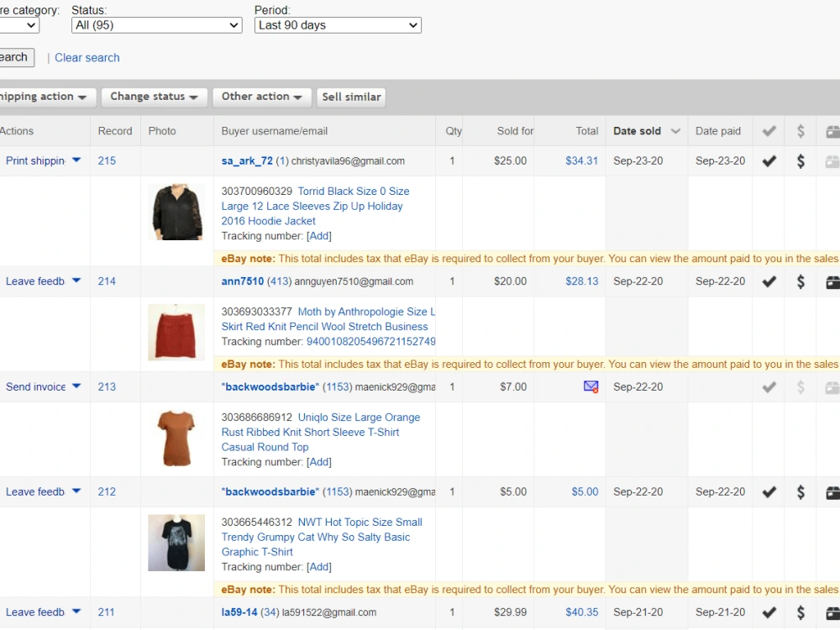Viewport: 840px width, 630px height.
Task: Click the dollar sign column header icon
Action: 801,131
